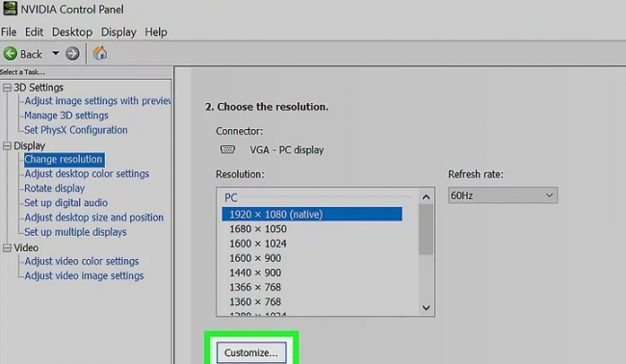The width and height of the screenshot is (626, 364).
Task: Open the Edit menu
Action: point(34,32)
